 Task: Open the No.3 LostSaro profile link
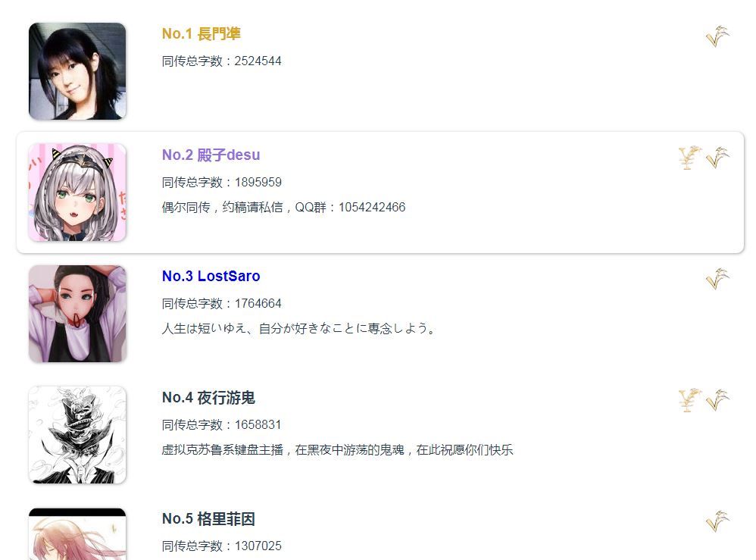[x=211, y=277]
